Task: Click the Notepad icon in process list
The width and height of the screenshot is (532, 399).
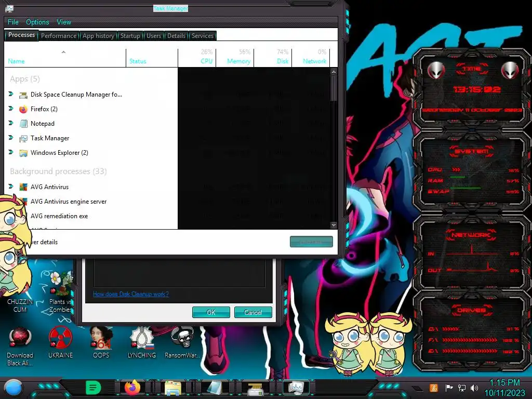Action: [x=23, y=124]
